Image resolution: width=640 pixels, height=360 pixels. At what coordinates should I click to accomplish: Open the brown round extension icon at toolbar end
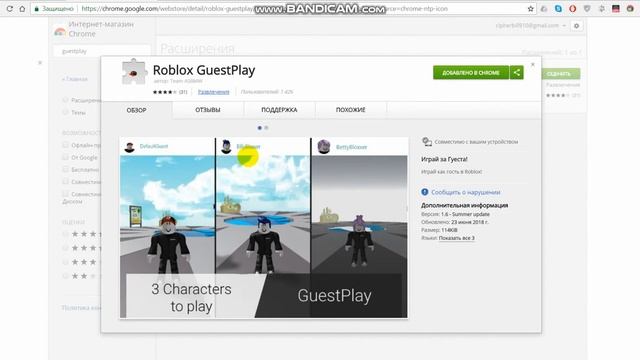click(630, 9)
